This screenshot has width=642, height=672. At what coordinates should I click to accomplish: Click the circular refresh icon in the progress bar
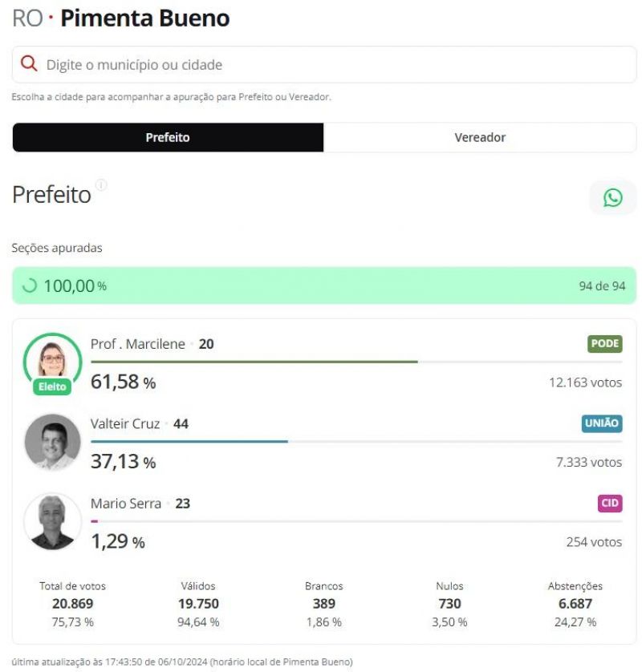point(28,284)
